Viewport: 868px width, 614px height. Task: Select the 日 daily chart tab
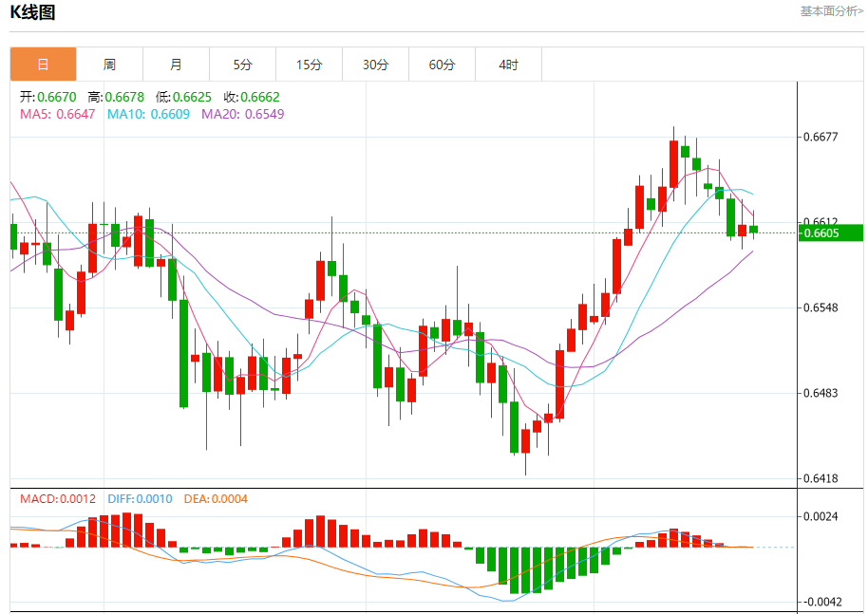(x=43, y=65)
